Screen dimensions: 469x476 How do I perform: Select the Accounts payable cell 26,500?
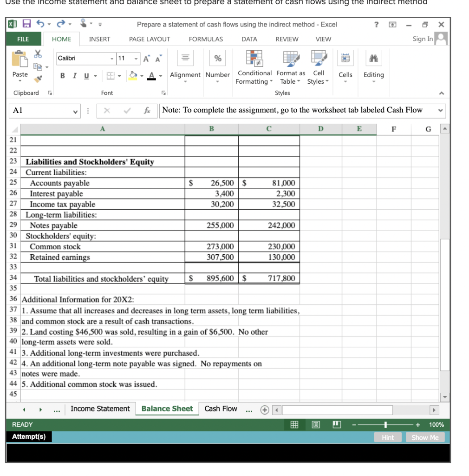coord(212,183)
